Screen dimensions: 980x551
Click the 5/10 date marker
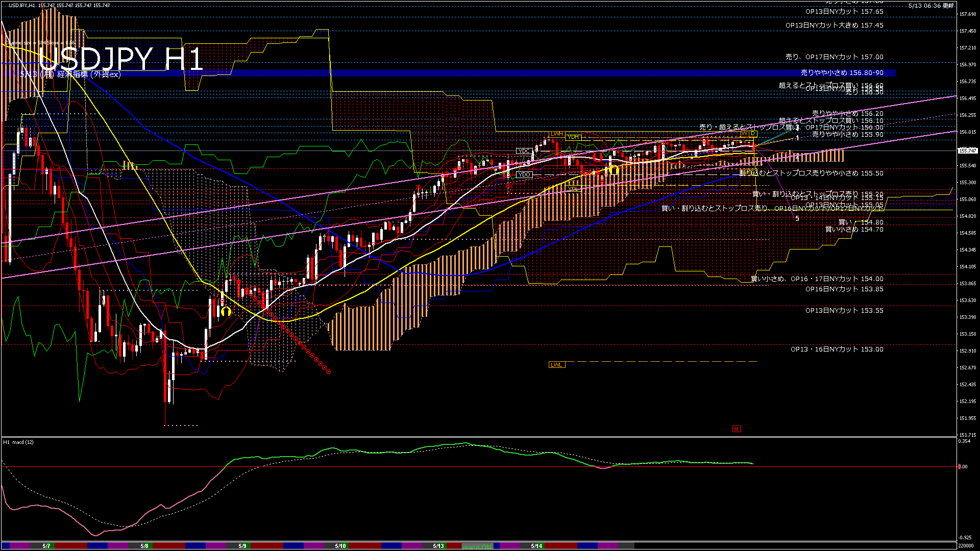tap(340, 546)
